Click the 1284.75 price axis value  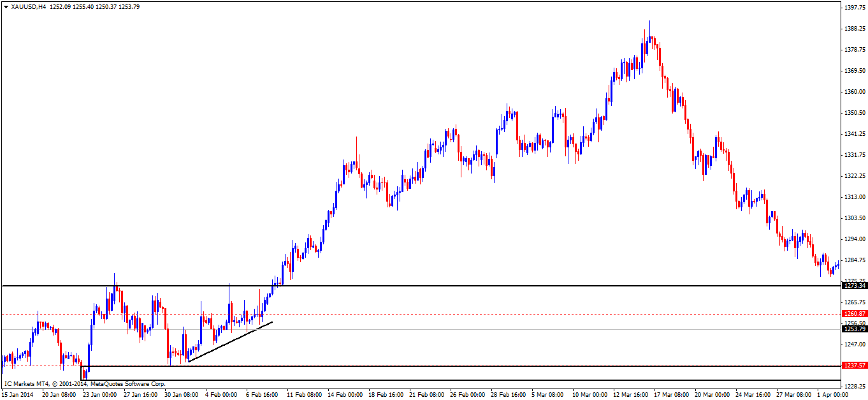[x=854, y=260]
